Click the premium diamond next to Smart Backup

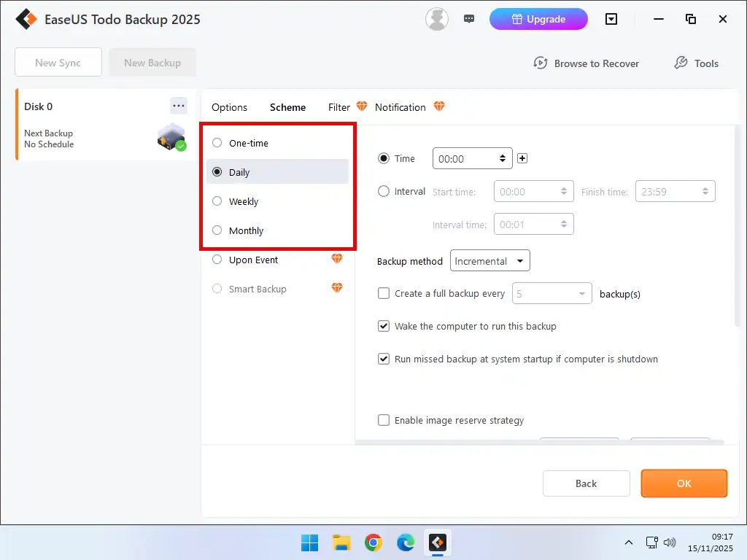click(336, 288)
